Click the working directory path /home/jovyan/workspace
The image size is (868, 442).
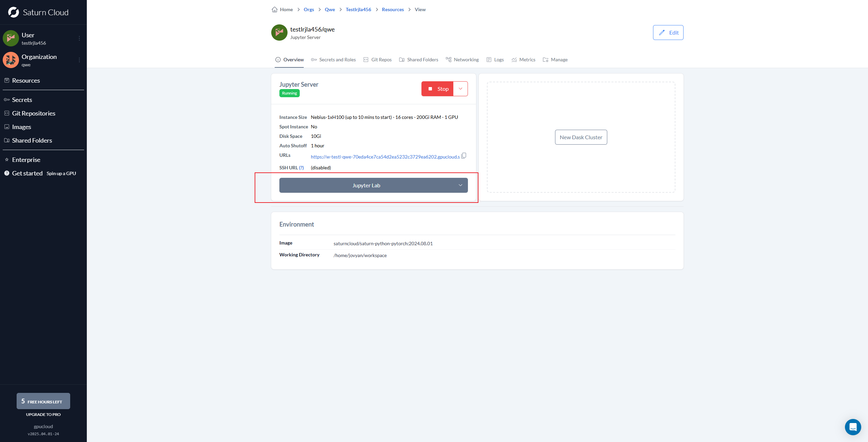click(360, 255)
